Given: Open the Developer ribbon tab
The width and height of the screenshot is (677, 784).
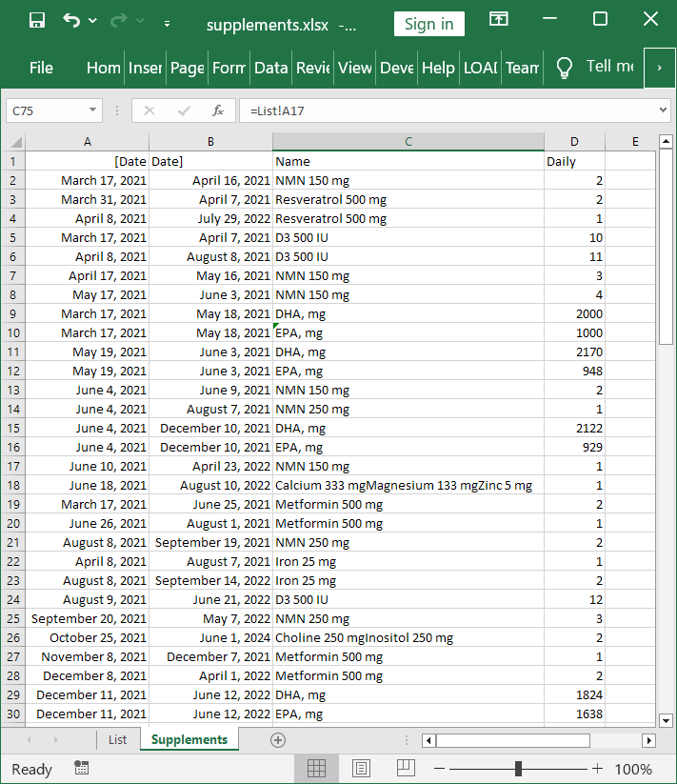Looking at the screenshot, I should click(397, 68).
